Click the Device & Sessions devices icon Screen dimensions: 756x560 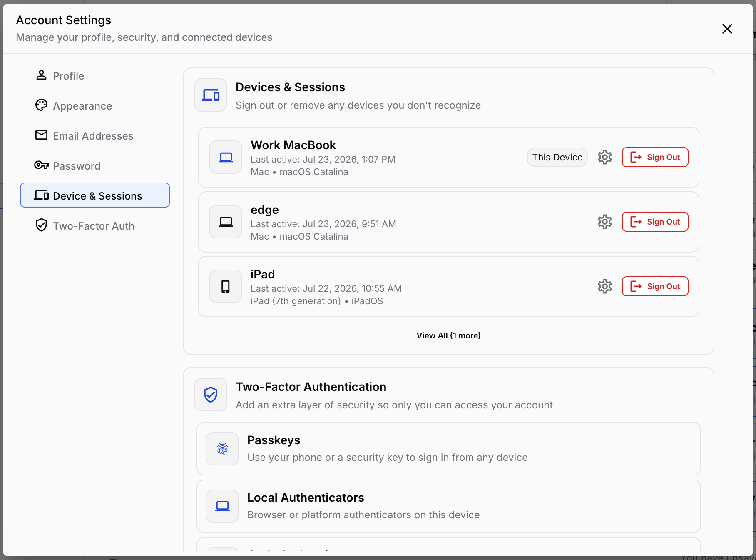point(41,195)
